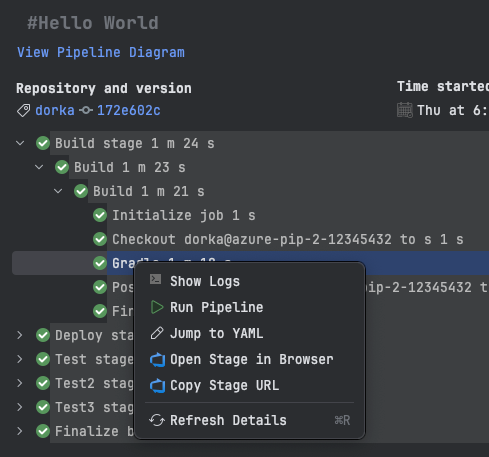This screenshot has height=457, width=489.
Task: Open the dorka branch link
Action: [55, 110]
